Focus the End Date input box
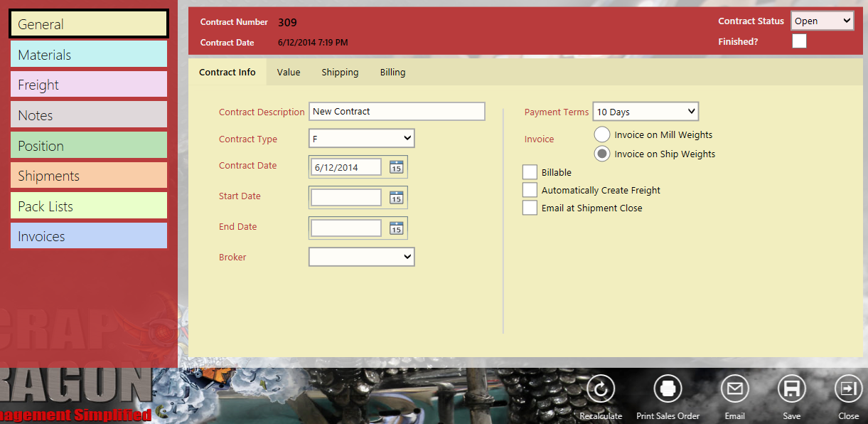This screenshot has width=868, height=424. click(x=346, y=228)
